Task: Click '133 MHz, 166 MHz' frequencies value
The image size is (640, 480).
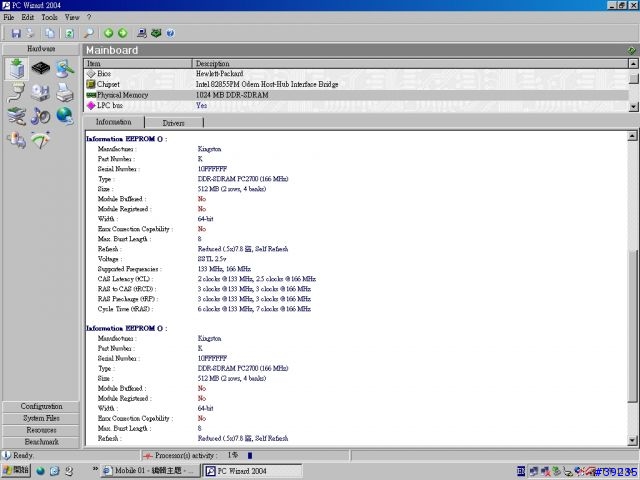Action: (x=224, y=269)
